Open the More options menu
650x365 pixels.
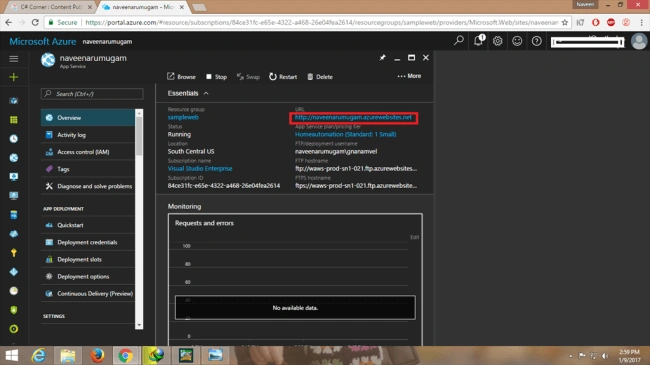pos(409,76)
